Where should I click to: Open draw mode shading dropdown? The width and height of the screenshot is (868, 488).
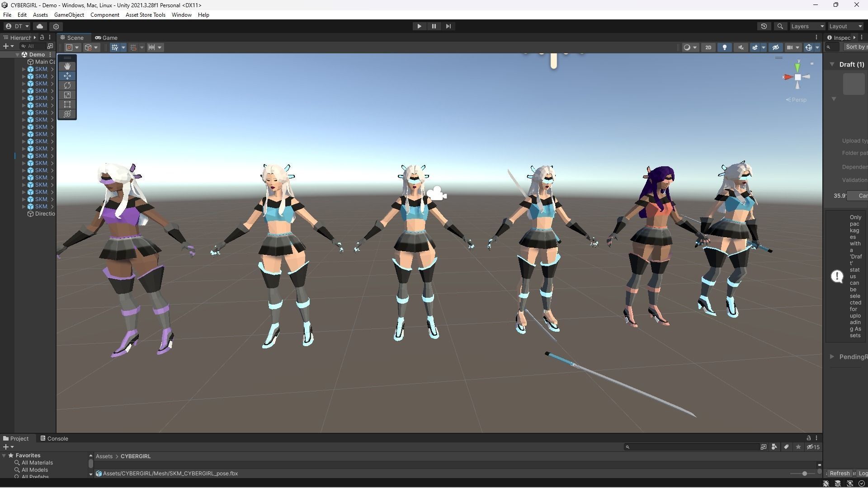pyautogui.click(x=690, y=47)
